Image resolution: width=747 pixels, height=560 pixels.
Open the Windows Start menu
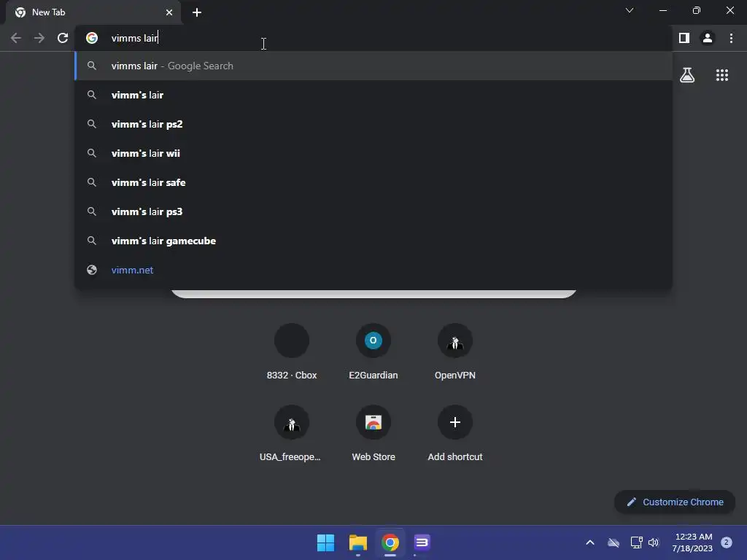326,542
